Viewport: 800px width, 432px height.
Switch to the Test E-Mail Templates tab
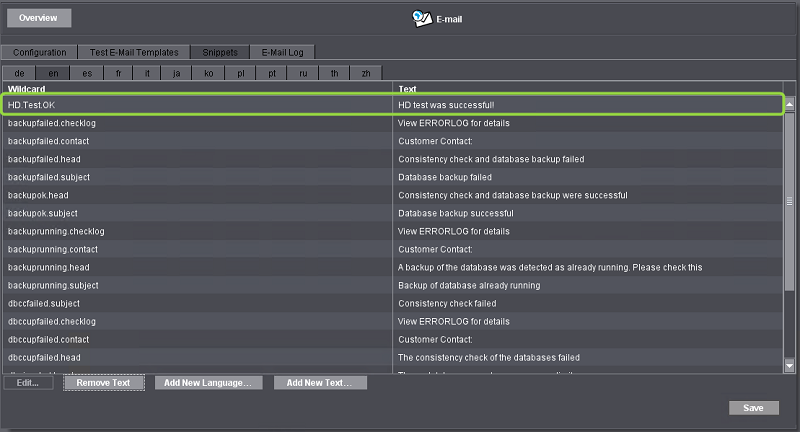128,52
